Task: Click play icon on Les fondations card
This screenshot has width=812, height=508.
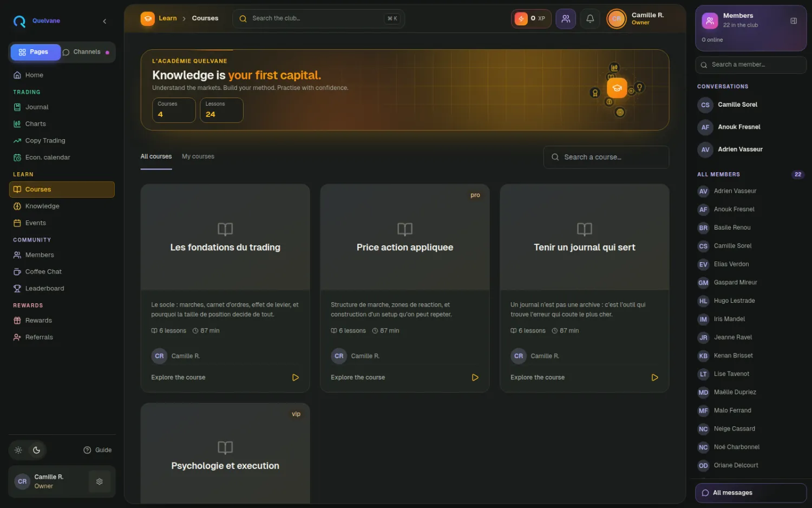Action: [296, 377]
